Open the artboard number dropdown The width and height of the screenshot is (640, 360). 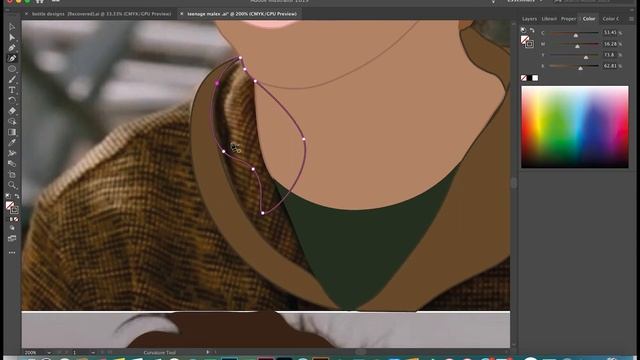(93, 353)
